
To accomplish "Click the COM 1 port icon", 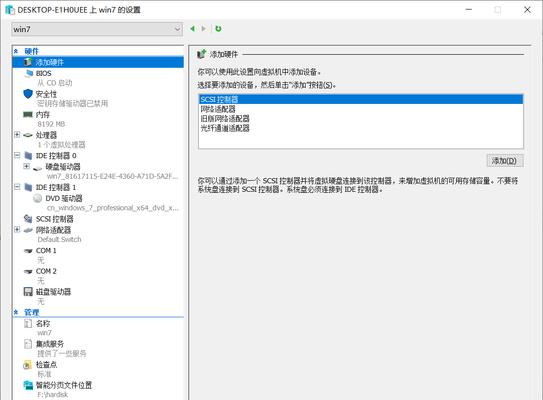I will (28, 251).
